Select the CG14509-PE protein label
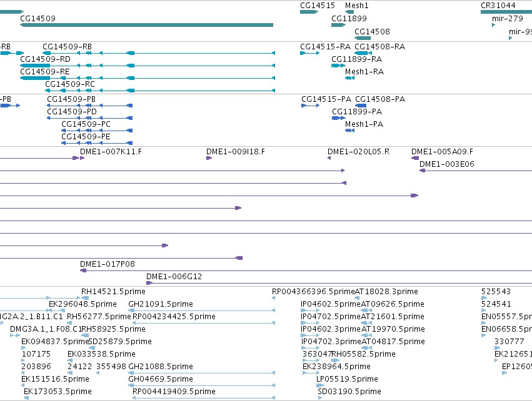 tap(86, 137)
